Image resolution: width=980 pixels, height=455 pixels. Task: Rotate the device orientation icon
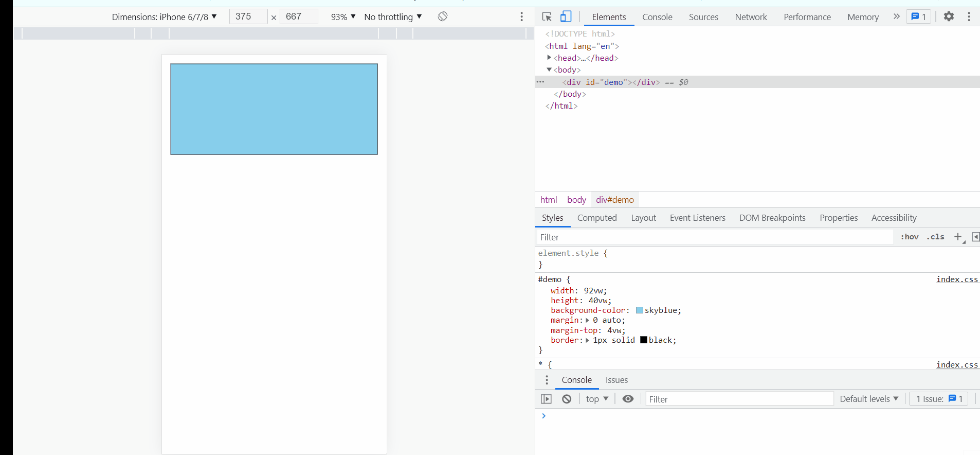(443, 16)
